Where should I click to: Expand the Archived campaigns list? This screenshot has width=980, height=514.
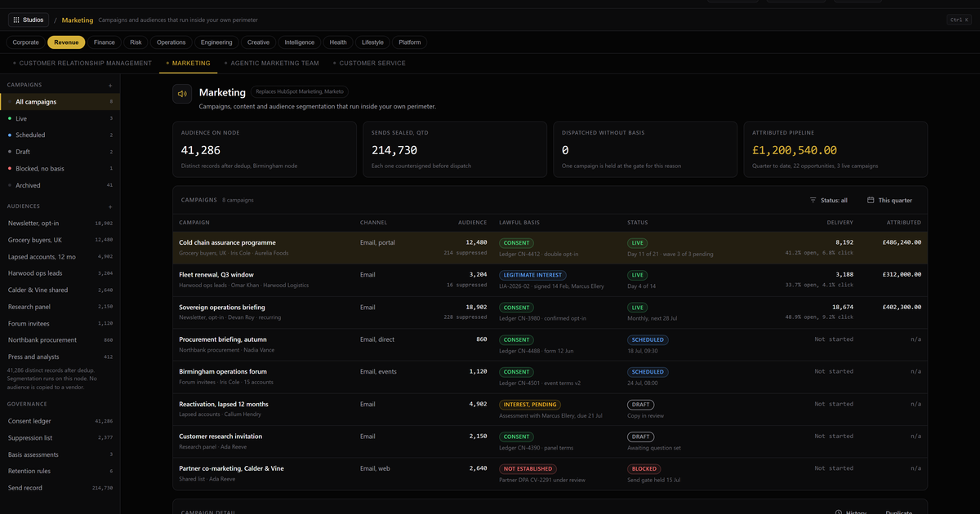point(60,185)
